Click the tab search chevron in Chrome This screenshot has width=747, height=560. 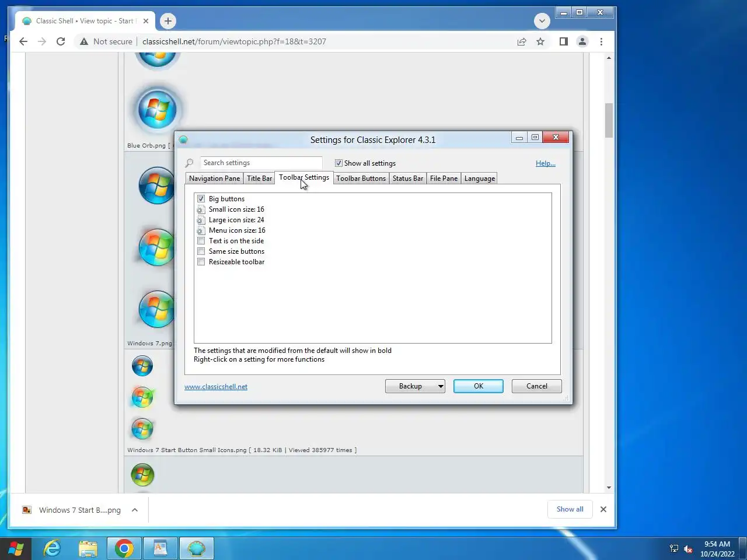tap(542, 21)
